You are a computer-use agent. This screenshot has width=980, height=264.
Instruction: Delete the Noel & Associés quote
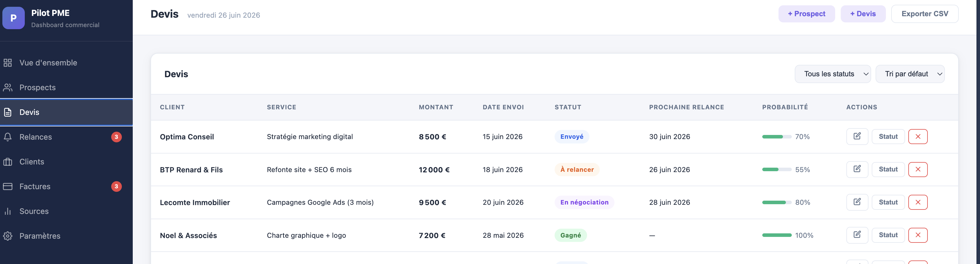click(x=918, y=235)
